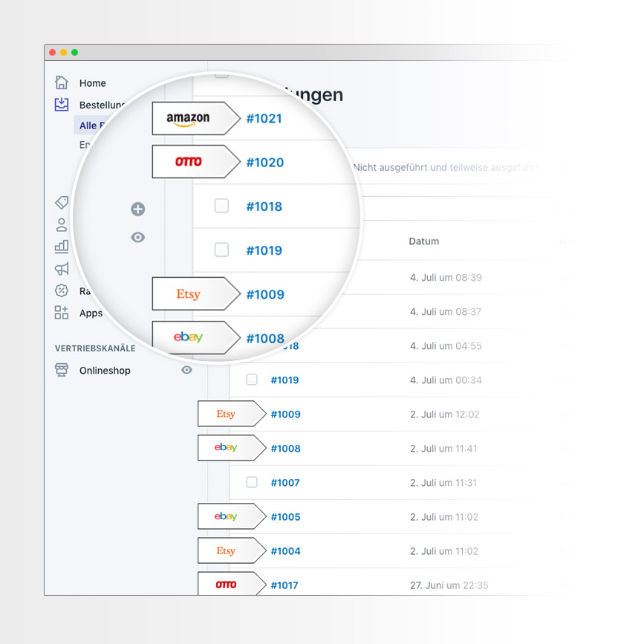644x644 pixels.
Task: Open Apps in the sidebar
Action: pos(91,313)
